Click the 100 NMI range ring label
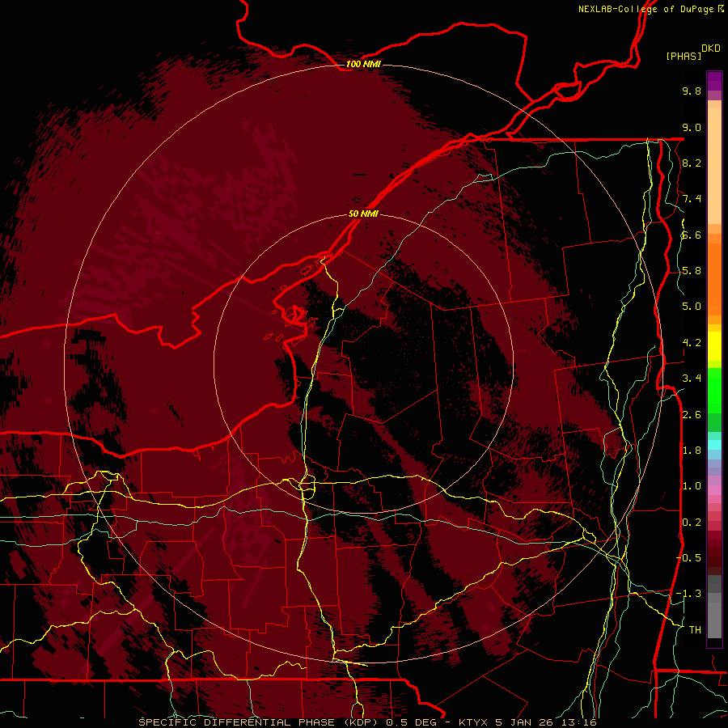 pyautogui.click(x=363, y=64)
